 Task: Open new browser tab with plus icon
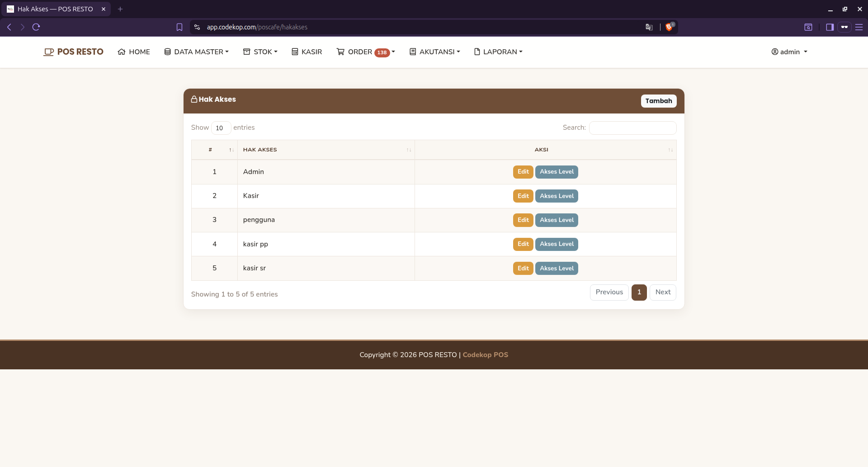coord(120,9)
